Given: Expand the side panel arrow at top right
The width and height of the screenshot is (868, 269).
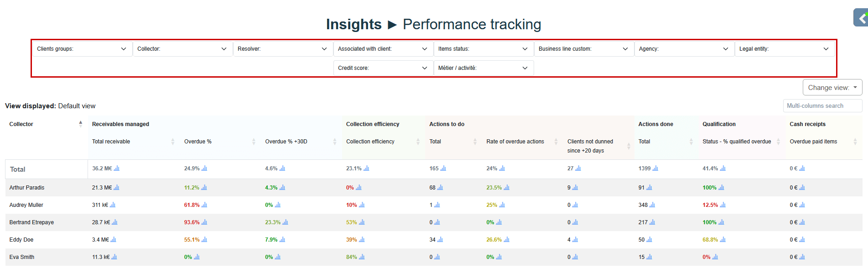Looking at the screenshot, I should click(861, 18).
